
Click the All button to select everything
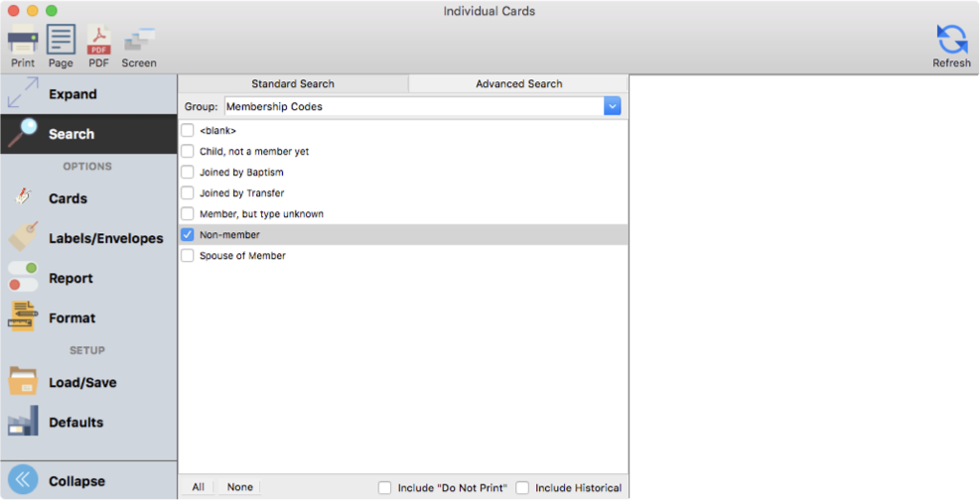pos(199,487)
